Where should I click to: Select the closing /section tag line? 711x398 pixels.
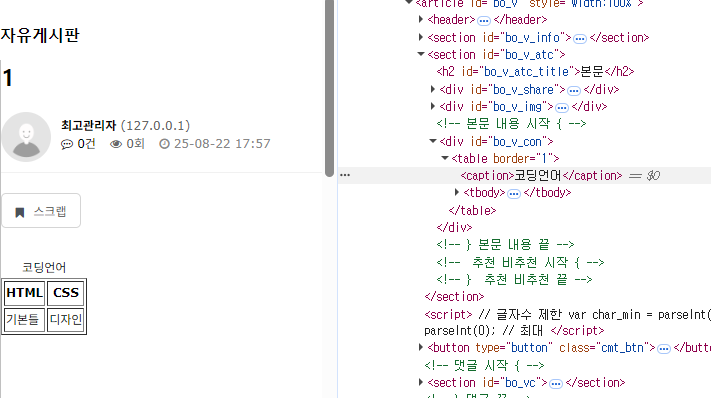[x=454, y=297]
